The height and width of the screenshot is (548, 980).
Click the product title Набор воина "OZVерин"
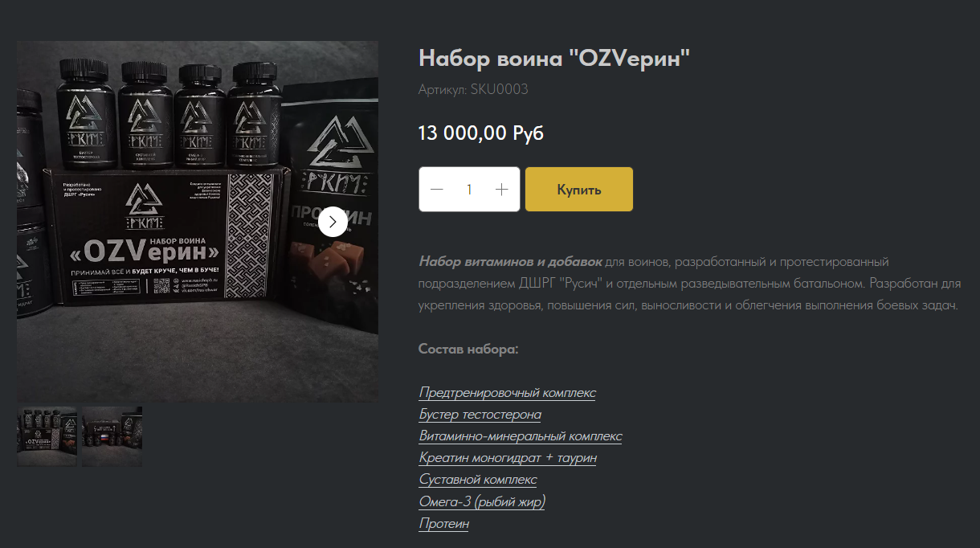554,58
